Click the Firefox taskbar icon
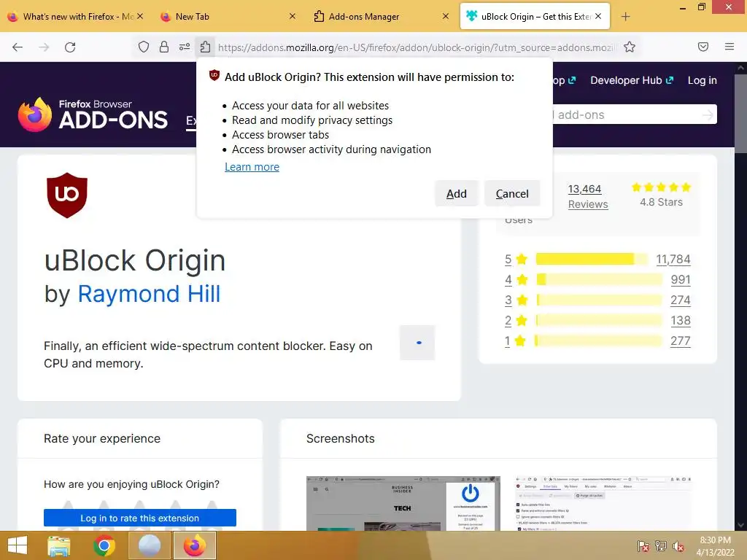 coord(194,545)
